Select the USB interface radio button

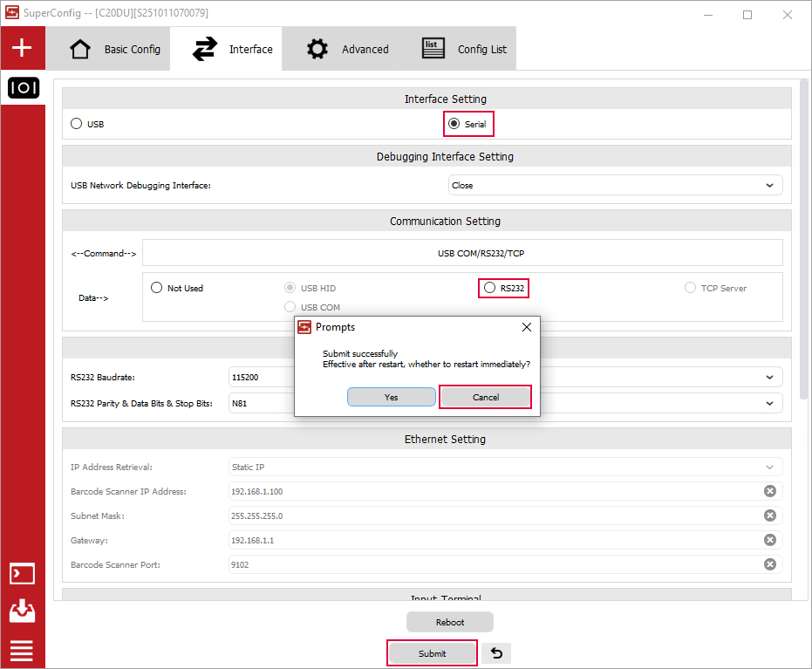click(77, 124)
